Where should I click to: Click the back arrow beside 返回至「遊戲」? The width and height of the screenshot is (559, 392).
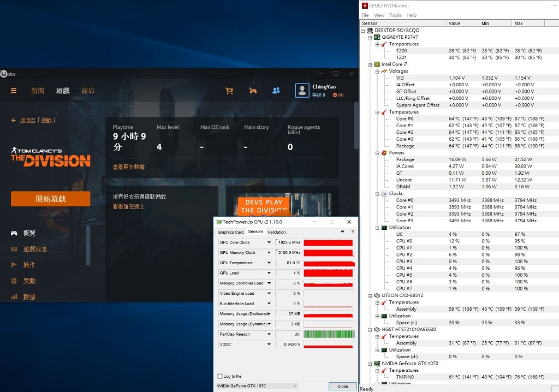pos(14,121)
